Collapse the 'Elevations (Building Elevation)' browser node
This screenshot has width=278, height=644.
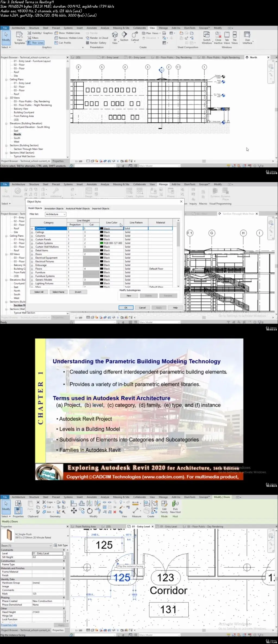click(6, 123)
